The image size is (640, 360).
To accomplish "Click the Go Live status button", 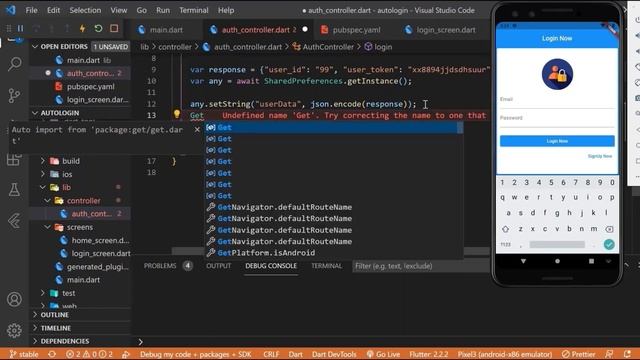I will click(x=383, y=354).
